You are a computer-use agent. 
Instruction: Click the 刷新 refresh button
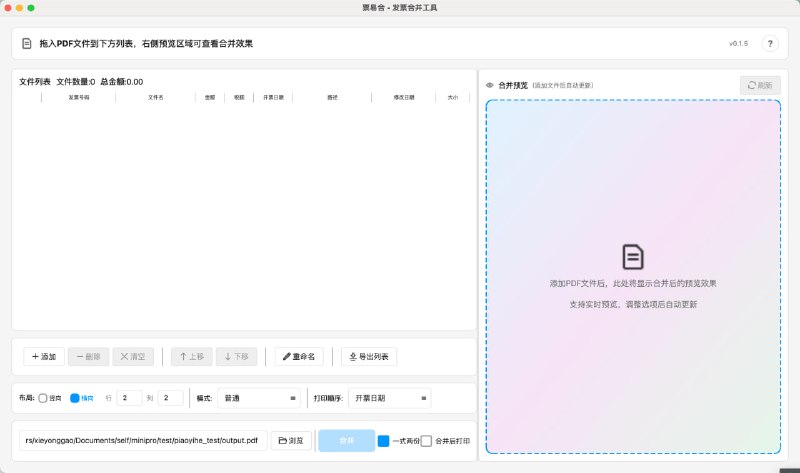[x=760, y=85]
